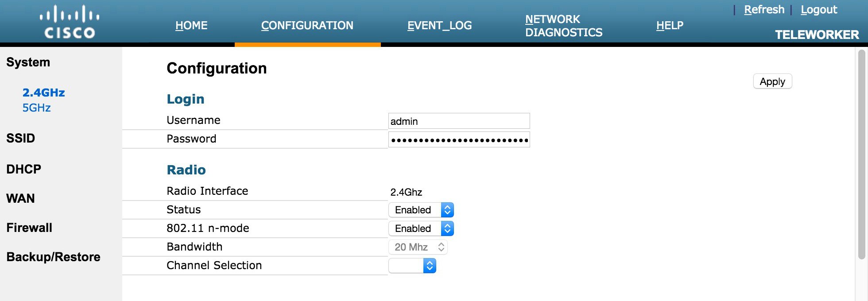Click the Username input field

(459, 121)
